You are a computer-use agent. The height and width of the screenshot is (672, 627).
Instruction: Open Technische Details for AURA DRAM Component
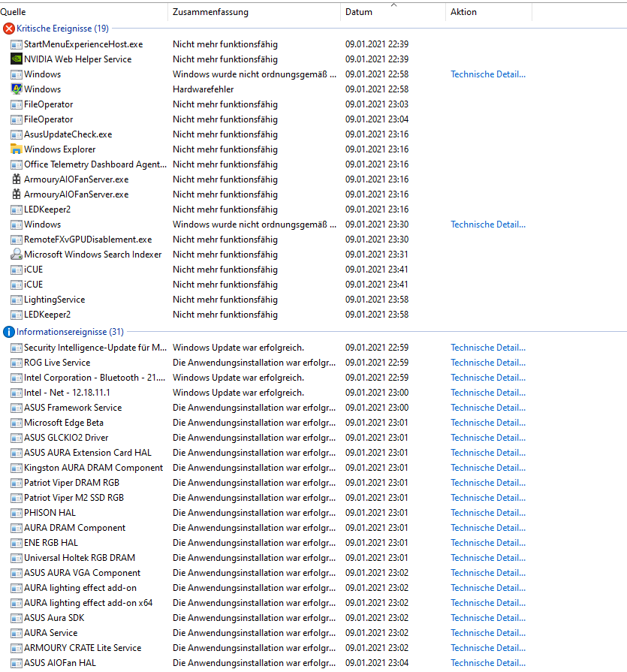tap(488, 528)
